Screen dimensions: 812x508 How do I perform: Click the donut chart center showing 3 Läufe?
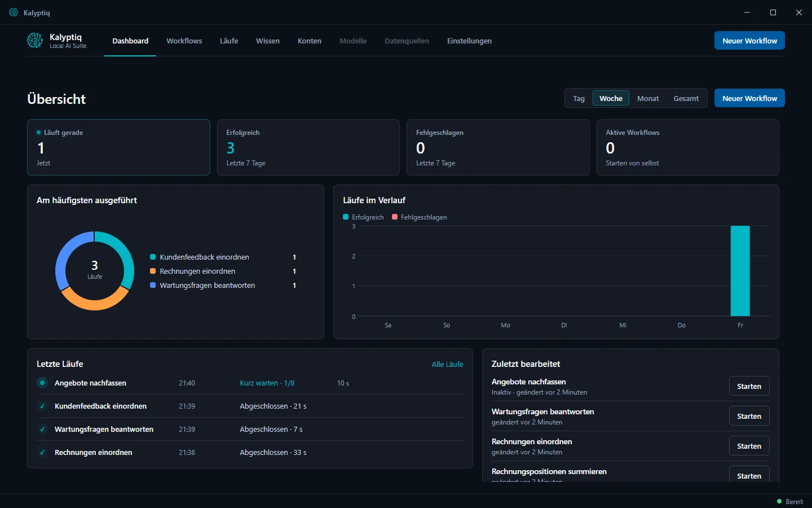(95, 269)
